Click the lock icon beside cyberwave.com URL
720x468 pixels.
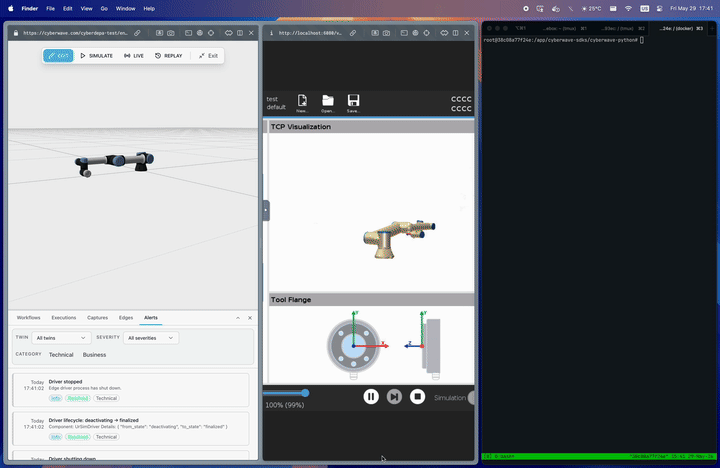click(x=16, y=33)
